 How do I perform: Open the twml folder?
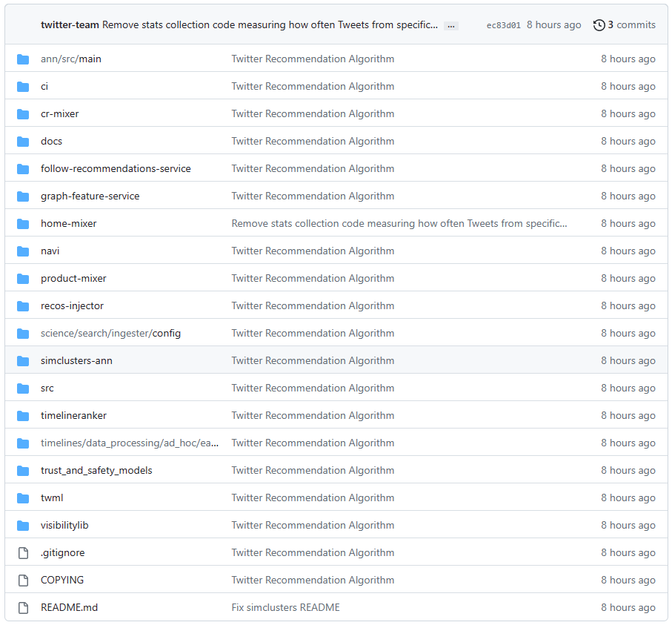point(52,498)
